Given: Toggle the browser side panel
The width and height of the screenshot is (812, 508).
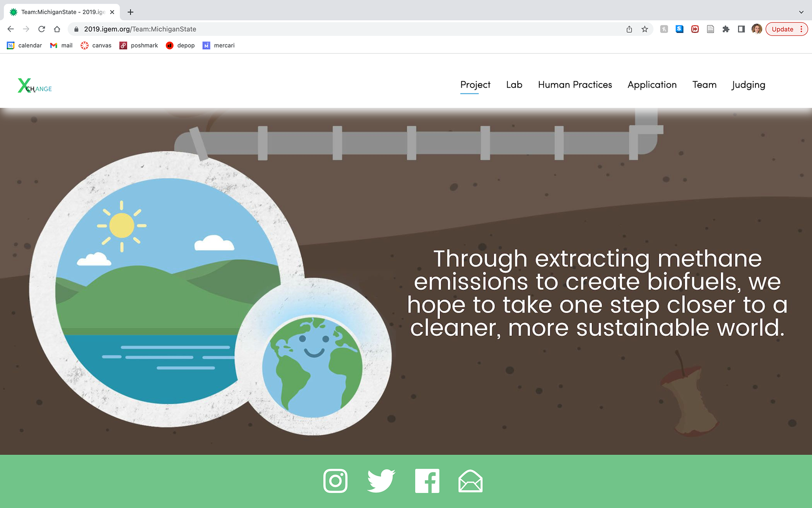Looking at the screenshot, I should [x=741, y=29].
